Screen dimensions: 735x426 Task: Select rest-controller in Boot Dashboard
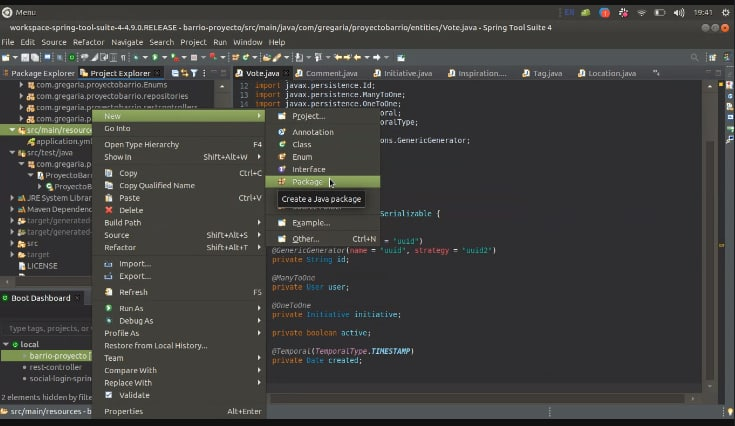pyautogui.click(x=55, y=367)
